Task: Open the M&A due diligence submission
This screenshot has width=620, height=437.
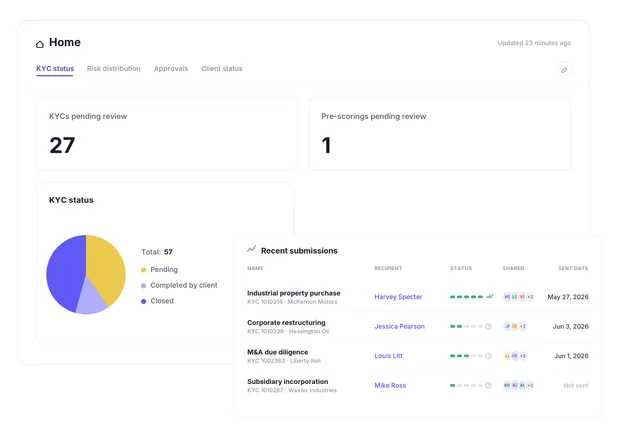Action: 278,352
